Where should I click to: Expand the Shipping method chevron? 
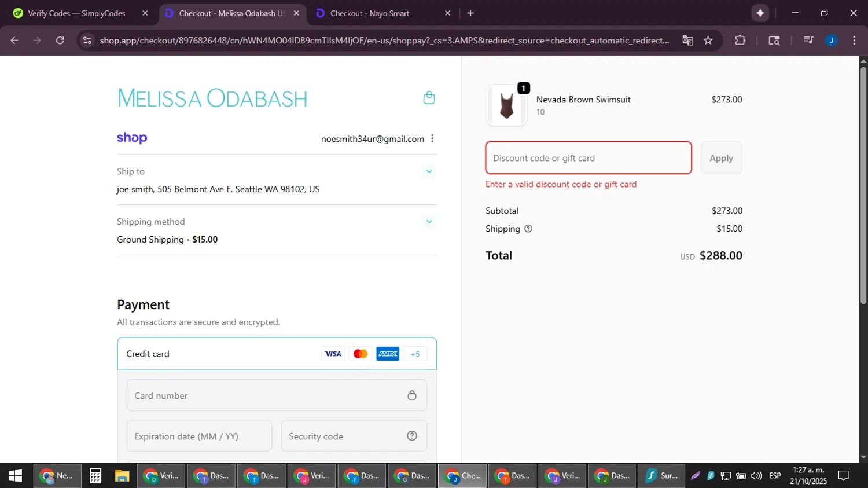[429, 222]
